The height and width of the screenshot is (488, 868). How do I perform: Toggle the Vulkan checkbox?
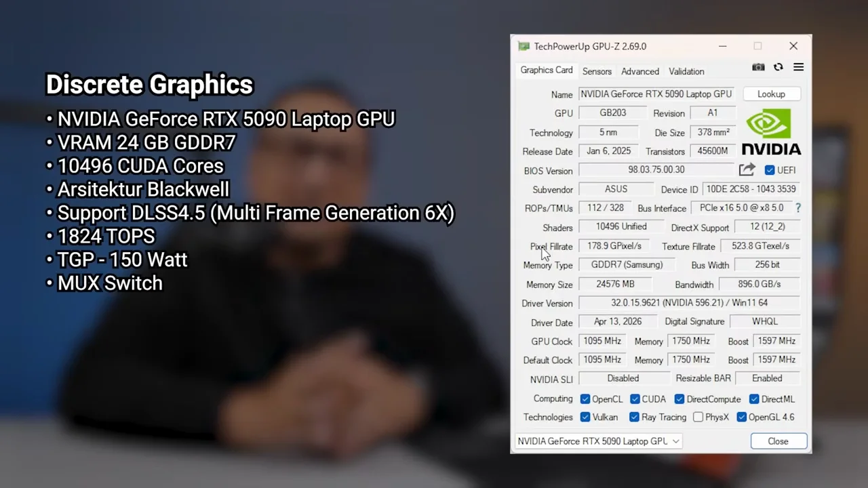click(x=585, y=418)
